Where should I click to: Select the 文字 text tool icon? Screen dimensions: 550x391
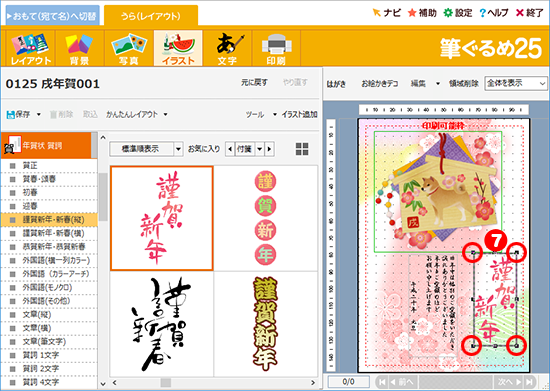[227, 48]
